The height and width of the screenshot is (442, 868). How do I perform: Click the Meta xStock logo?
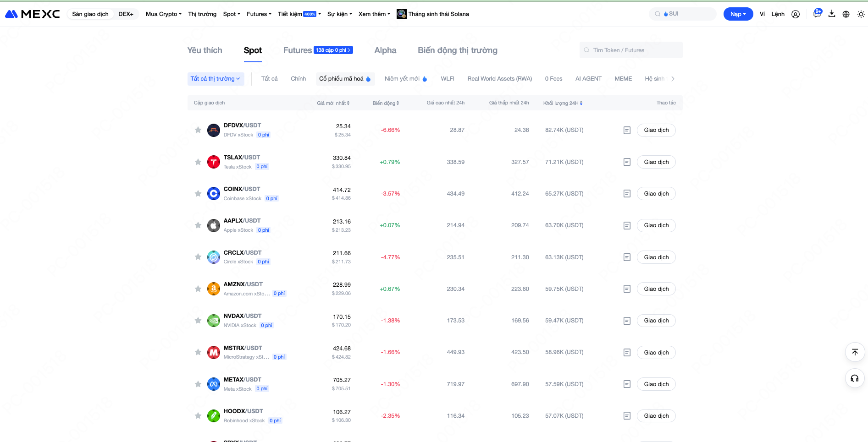(x=214, y=384)
